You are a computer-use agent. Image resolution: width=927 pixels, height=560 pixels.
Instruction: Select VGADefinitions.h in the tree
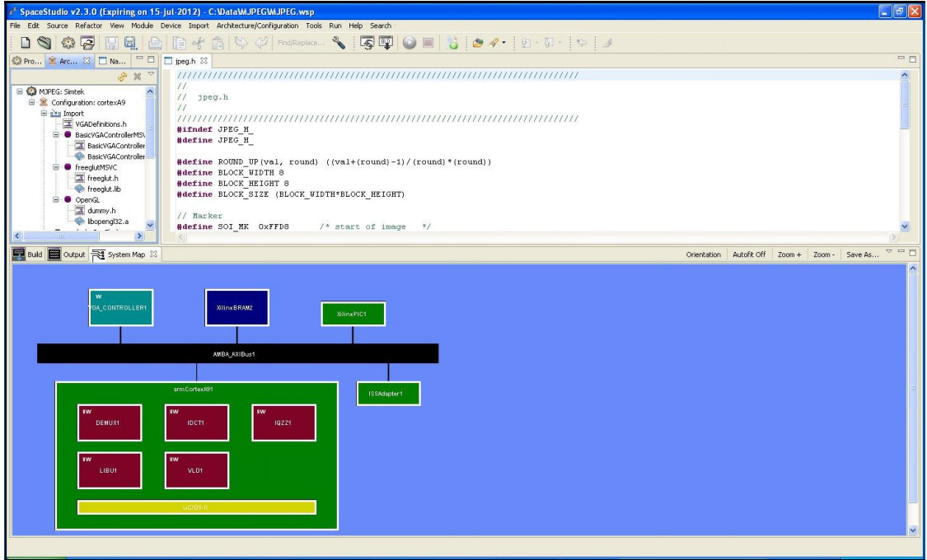[x=101, y=124]
